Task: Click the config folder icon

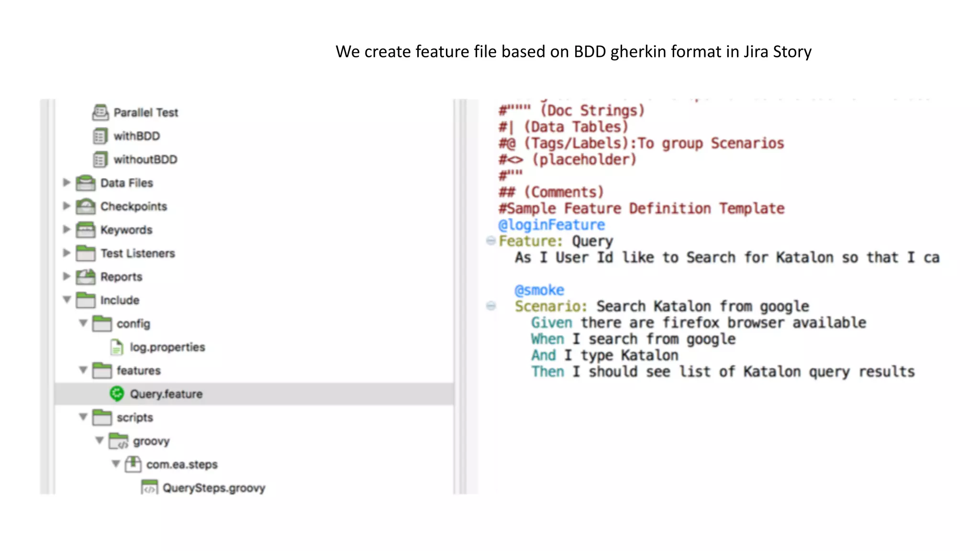Action: point(102,323)
